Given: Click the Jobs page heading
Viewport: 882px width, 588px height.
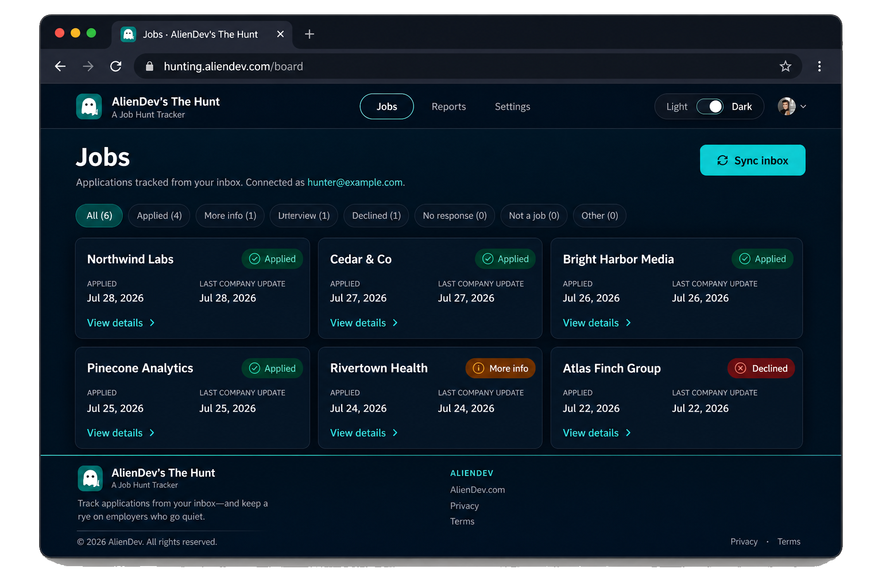Looking at the screenshot, I should coord(103,157).
